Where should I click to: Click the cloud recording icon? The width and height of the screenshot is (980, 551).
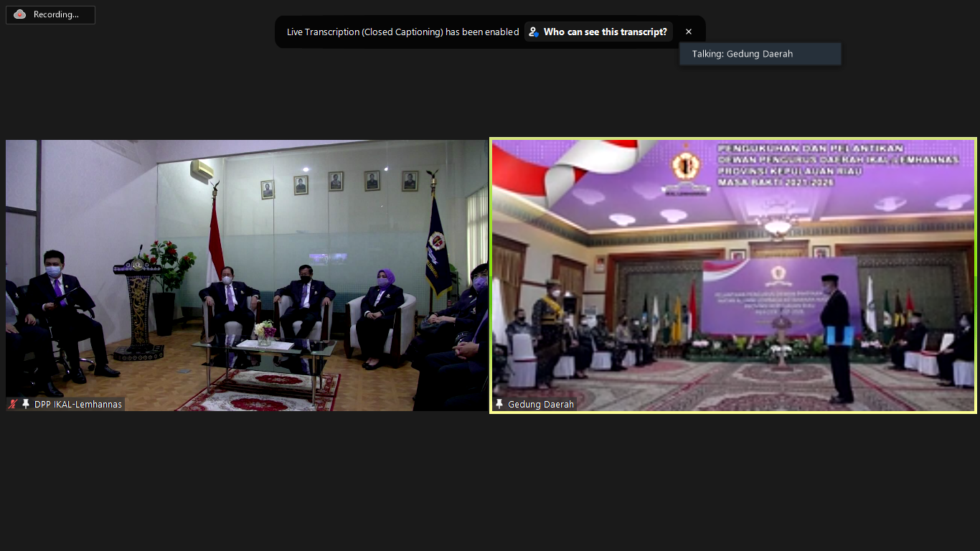tap(19, 14)
